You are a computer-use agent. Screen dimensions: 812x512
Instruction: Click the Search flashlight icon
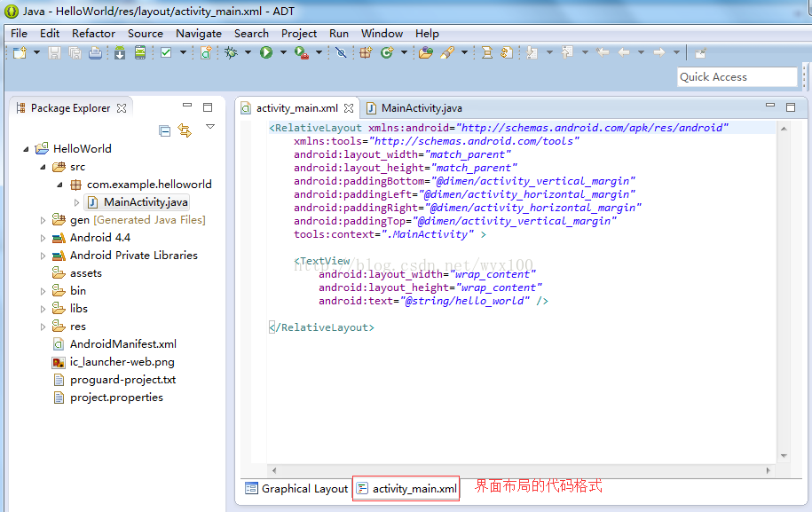[x=447, y=53]
